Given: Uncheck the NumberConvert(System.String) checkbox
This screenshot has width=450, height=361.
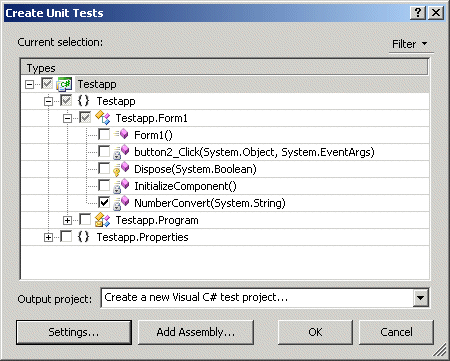Looking at the screenshot, I should pos(104,202).
